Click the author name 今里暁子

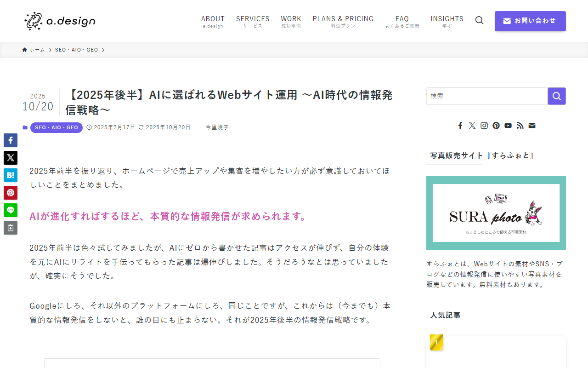pyautogui.click(x=217, y=127)
